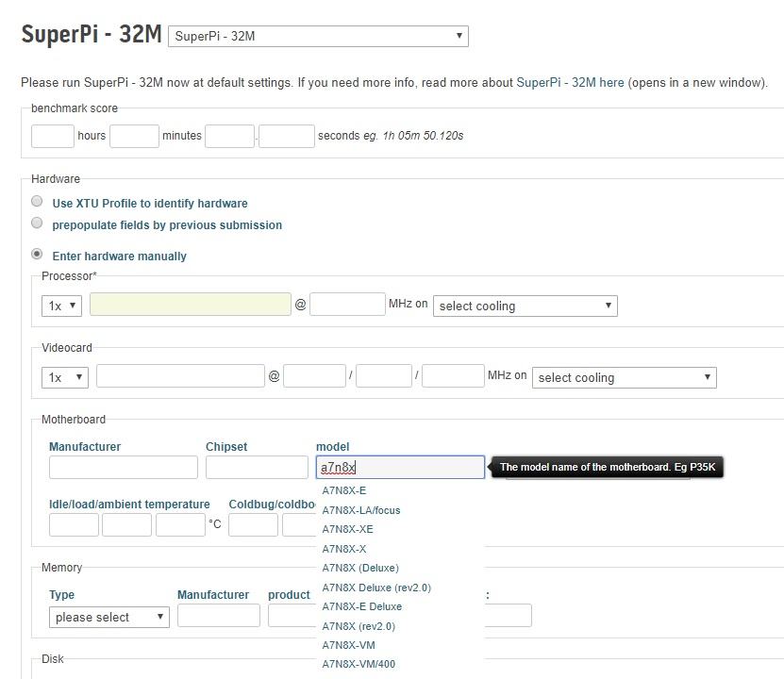The height and width of the screenshot is (679, 784).
Task: Open the videocard 'select cooling' dropdown
Action: click(624, 377)
